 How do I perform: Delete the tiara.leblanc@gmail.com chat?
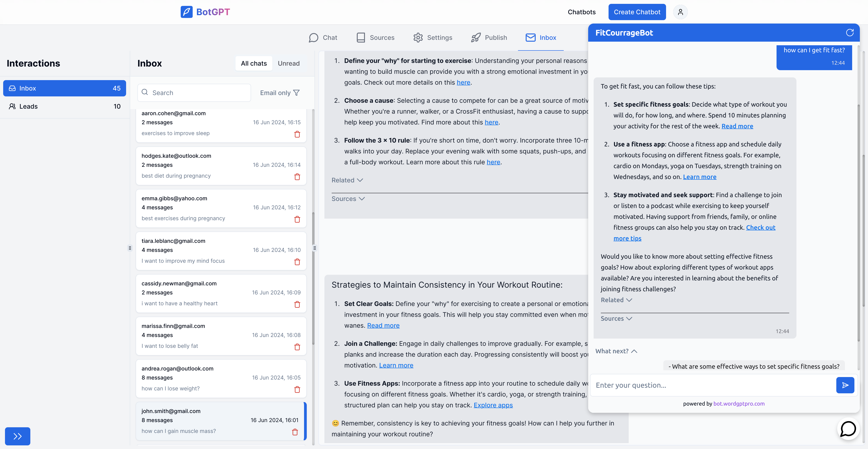(x=297, y=262)
